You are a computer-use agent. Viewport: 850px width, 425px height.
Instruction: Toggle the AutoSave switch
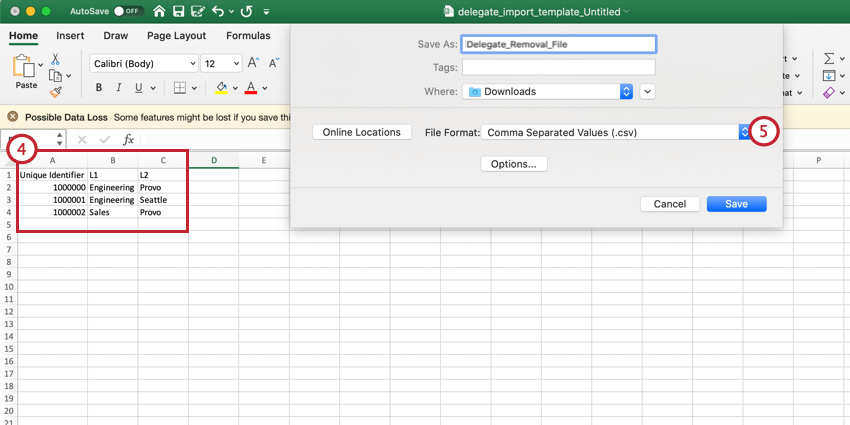pyautogui.click(x=127, y=11)
